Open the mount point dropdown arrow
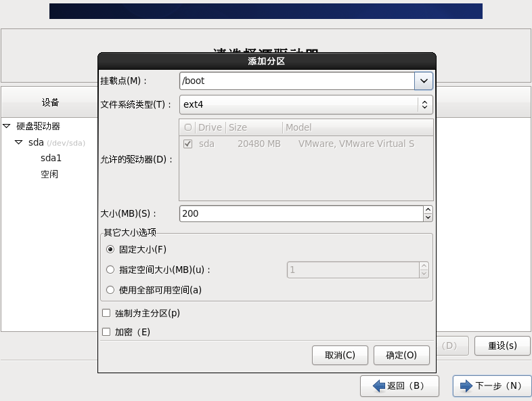Image resolution: width=532 pixels, height=401 pixels. point(424,81)
